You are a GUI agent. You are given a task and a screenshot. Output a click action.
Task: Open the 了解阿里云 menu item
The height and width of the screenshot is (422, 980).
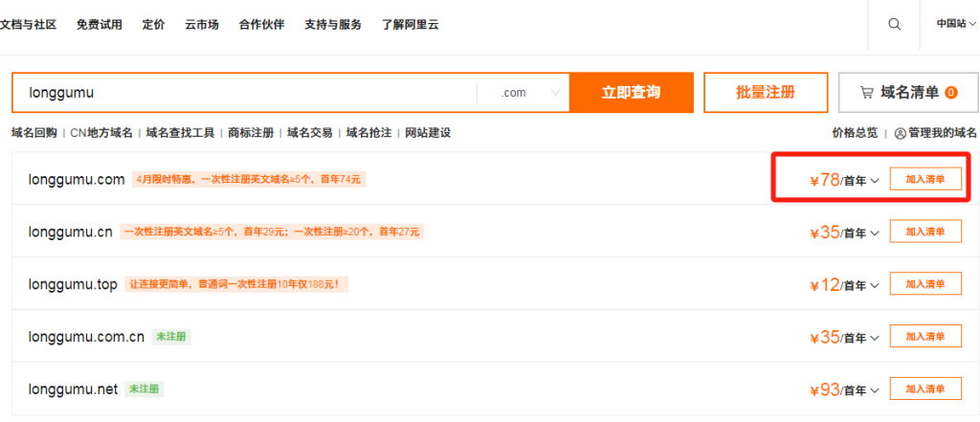coord(410,25)
